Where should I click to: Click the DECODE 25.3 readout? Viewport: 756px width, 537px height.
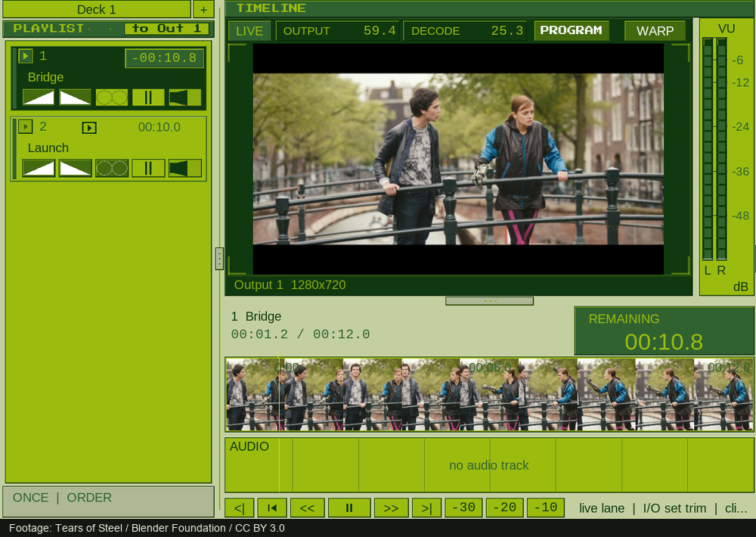466,31
